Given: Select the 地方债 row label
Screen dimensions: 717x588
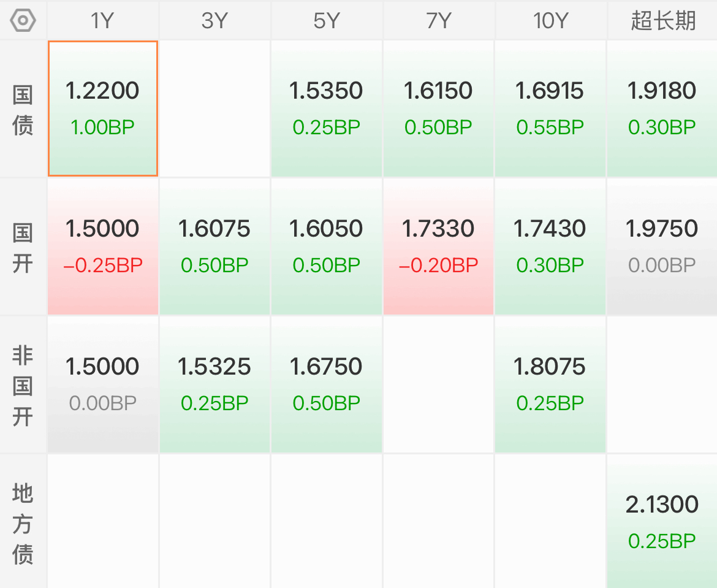Looking at the screenshot, I should tap(23, 523).
